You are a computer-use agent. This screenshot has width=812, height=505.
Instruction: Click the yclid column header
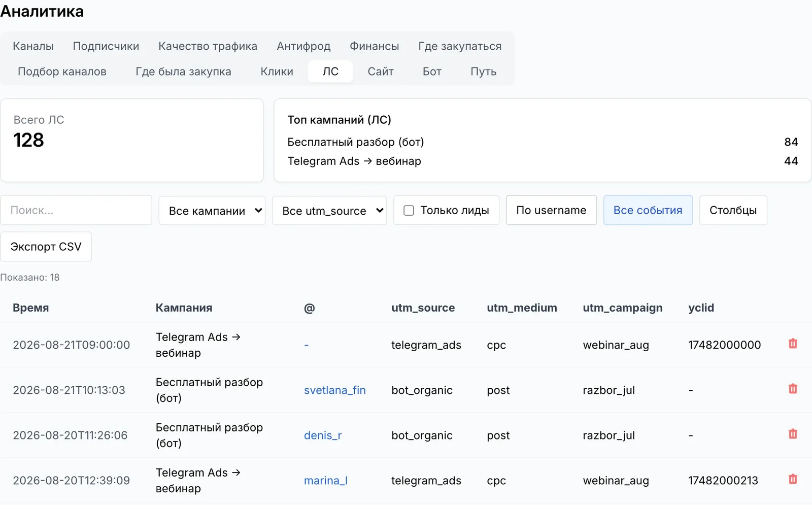point(701,308)
